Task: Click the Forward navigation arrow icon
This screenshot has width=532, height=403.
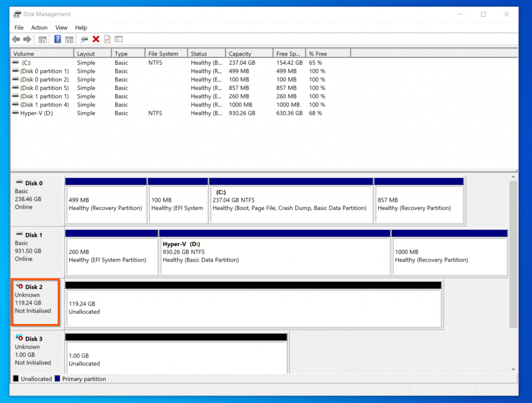Action: (26, 39)
